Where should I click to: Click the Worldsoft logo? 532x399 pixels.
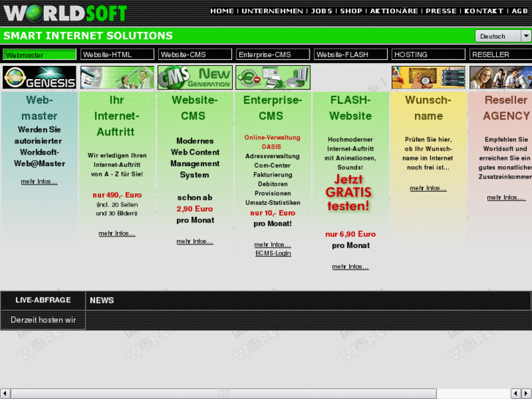[x=65, y=14]
